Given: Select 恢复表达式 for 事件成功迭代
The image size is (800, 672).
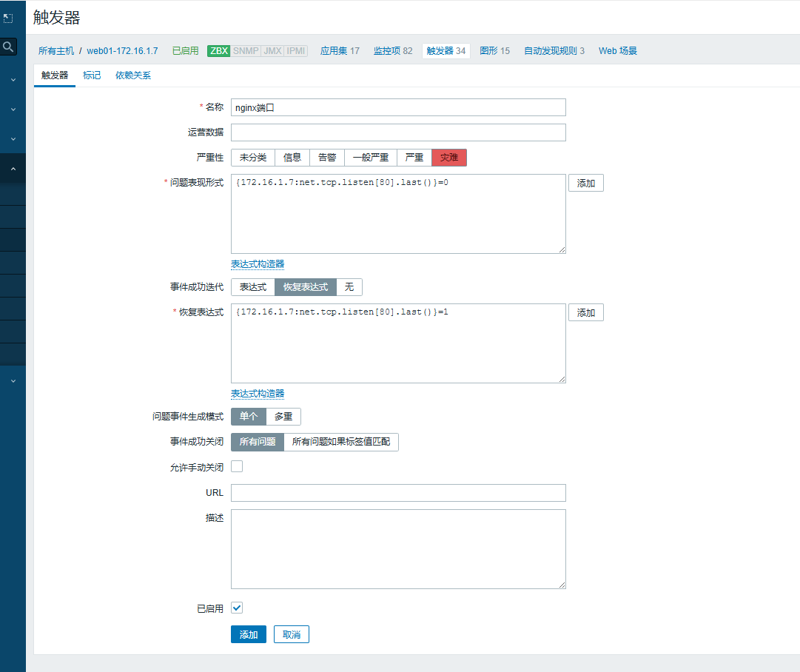Looking at the screenshot, I should tap(306, 286).
